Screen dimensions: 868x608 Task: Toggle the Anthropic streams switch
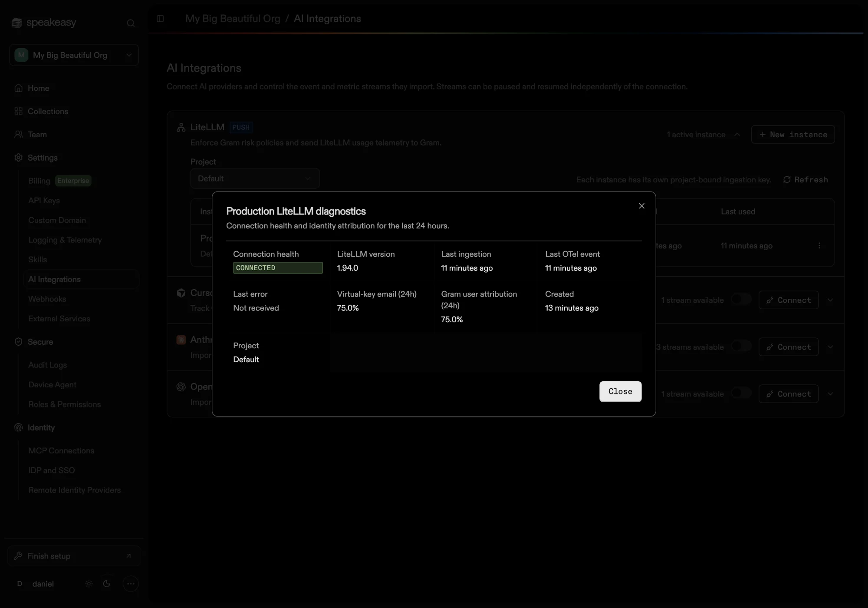point(741,346)
